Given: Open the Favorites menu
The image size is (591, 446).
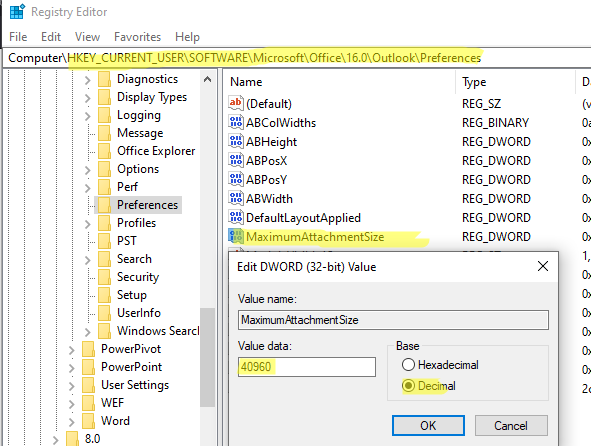Looking at the screenshot, I should [138, 37].
